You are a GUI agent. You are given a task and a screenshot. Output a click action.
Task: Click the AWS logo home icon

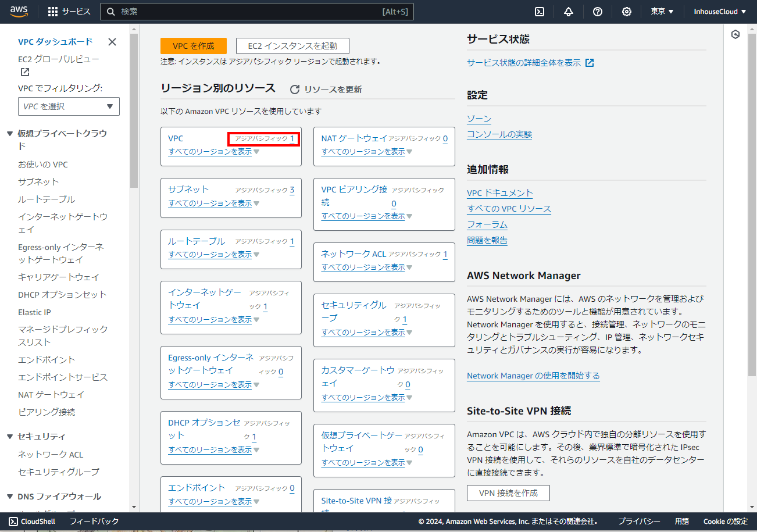(19, 12)
